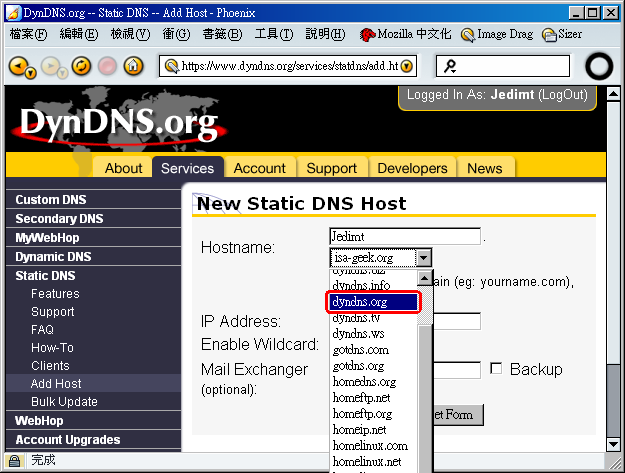Choose homelinux.net from the list
This screenshot has width=625, height=473.
point(373,461)
